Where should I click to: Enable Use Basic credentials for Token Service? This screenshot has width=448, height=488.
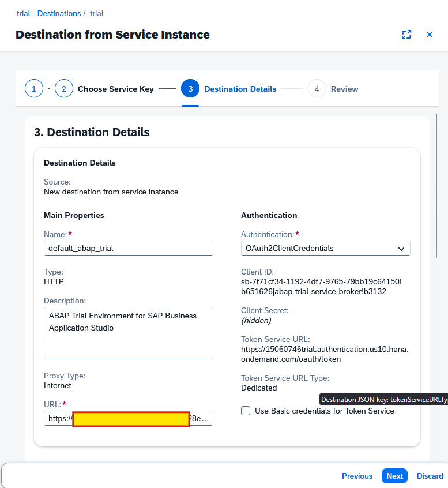(246, 411)
